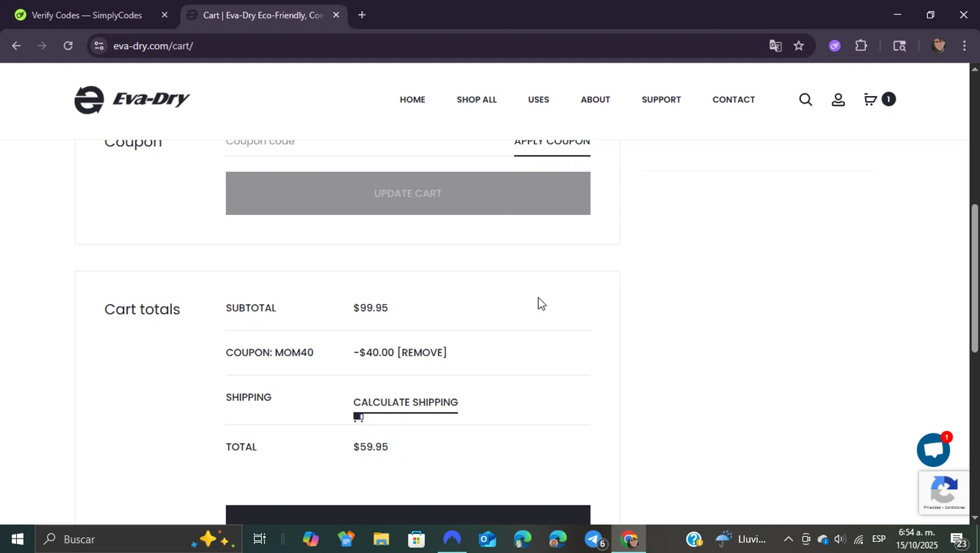Open the CONTACT menu item
The height and width of the screenshot is (553, 980).
pos(734,100)
